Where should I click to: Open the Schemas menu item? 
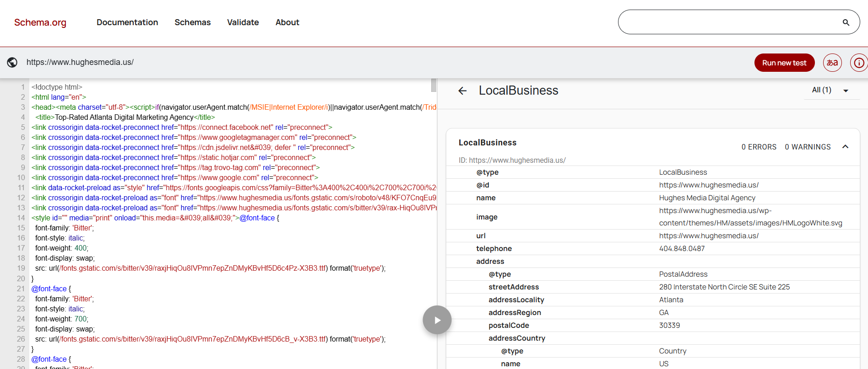193,22
